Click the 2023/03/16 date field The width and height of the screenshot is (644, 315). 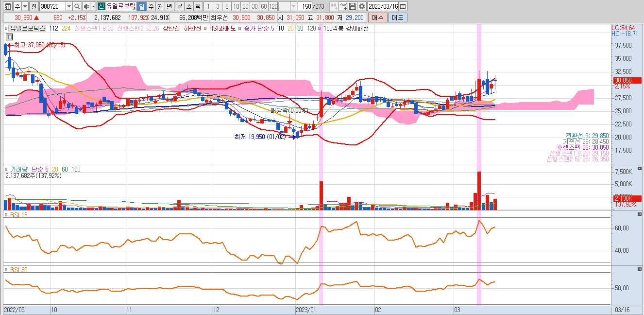point(383,6)
